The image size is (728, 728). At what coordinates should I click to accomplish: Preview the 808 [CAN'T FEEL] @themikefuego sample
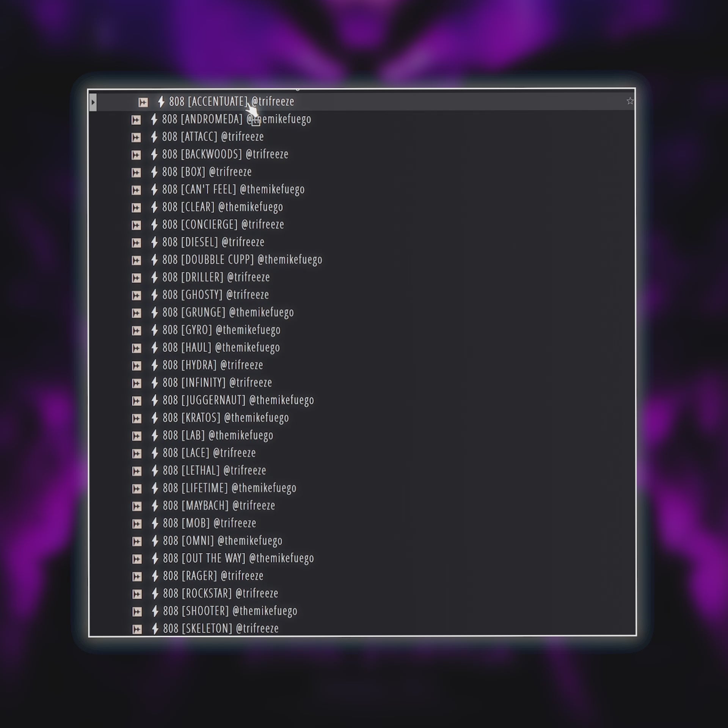[x=233, y=189]
